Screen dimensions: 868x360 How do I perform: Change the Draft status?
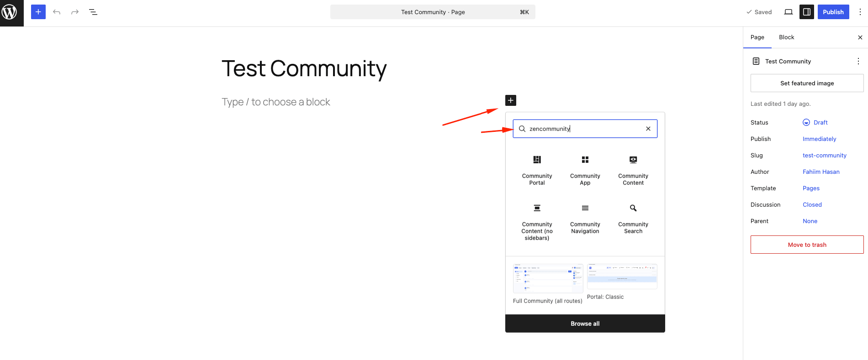(x=815, y=122)
